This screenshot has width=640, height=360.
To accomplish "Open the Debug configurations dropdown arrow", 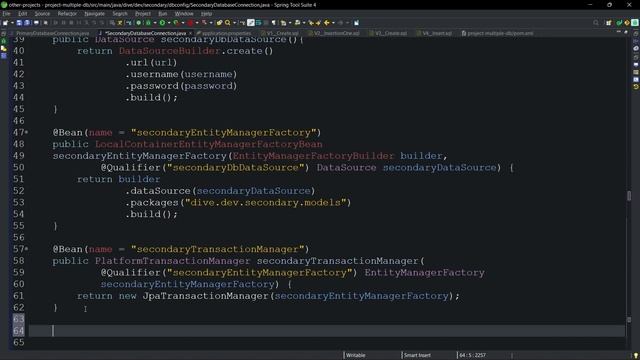I will coord(155,23).
